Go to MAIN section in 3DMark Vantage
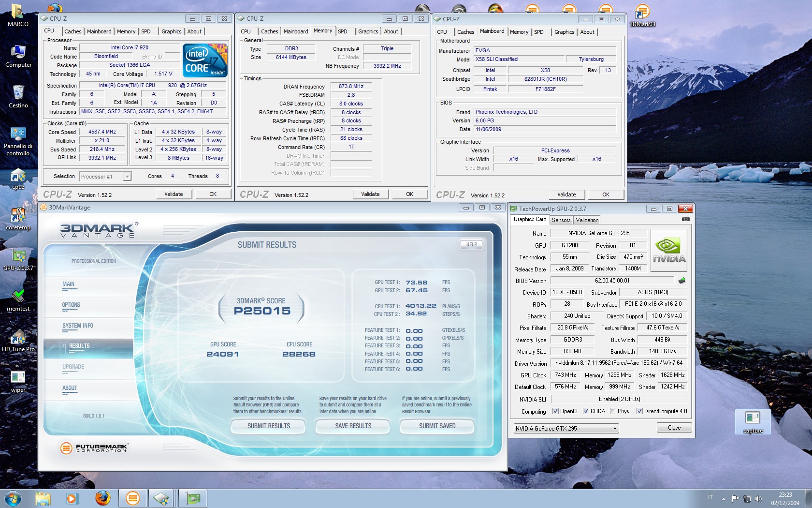This screenshot has height=508, width=812. [69, 284]
